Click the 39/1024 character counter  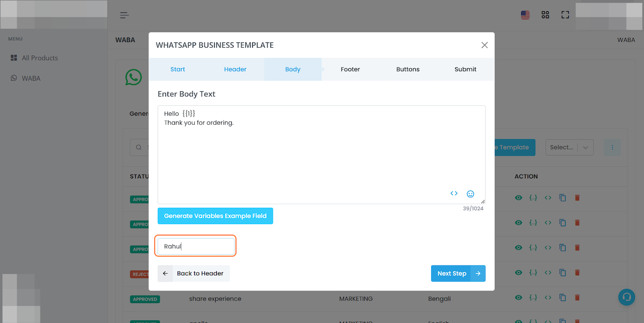[473, 209]
